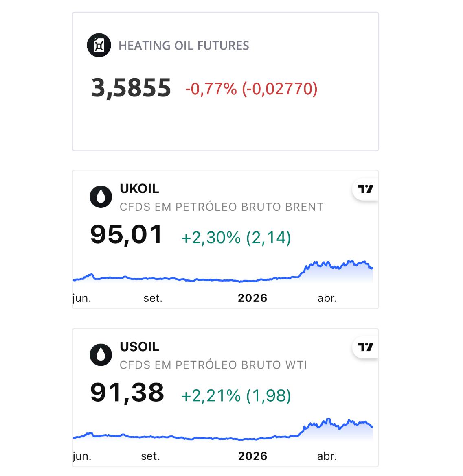Select Heating Oil price 3,5855
The height and width of the screenshot is (476, 463).
[131, 88]
